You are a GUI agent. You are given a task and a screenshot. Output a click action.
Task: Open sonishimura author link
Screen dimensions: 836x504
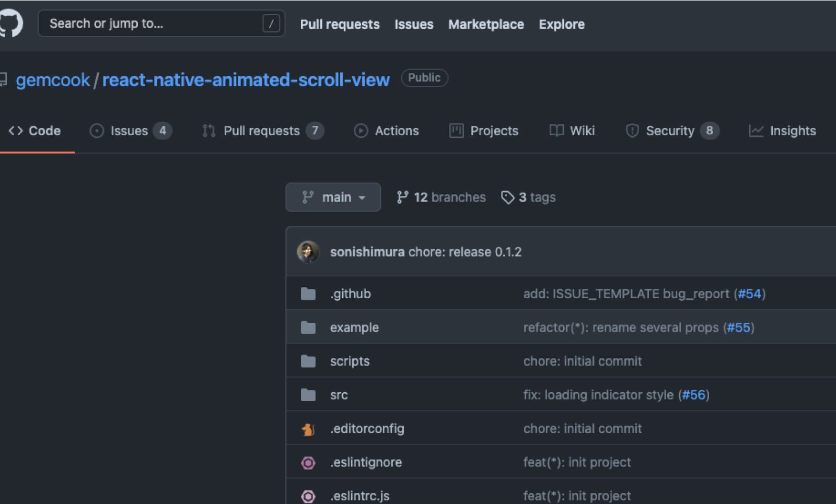pos(367,252)
